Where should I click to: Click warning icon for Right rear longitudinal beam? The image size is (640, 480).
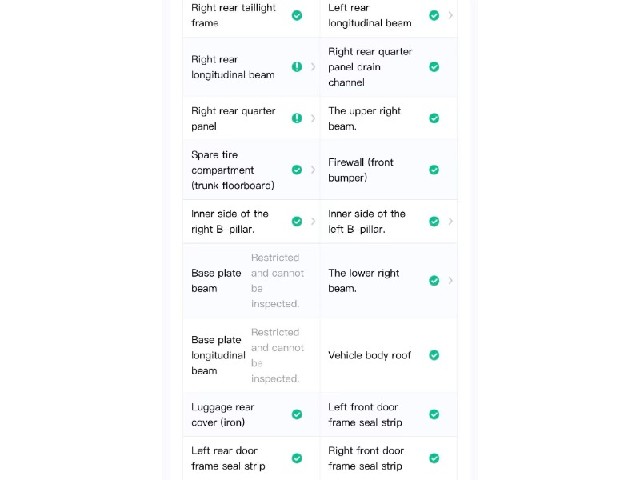coord(297,67)
